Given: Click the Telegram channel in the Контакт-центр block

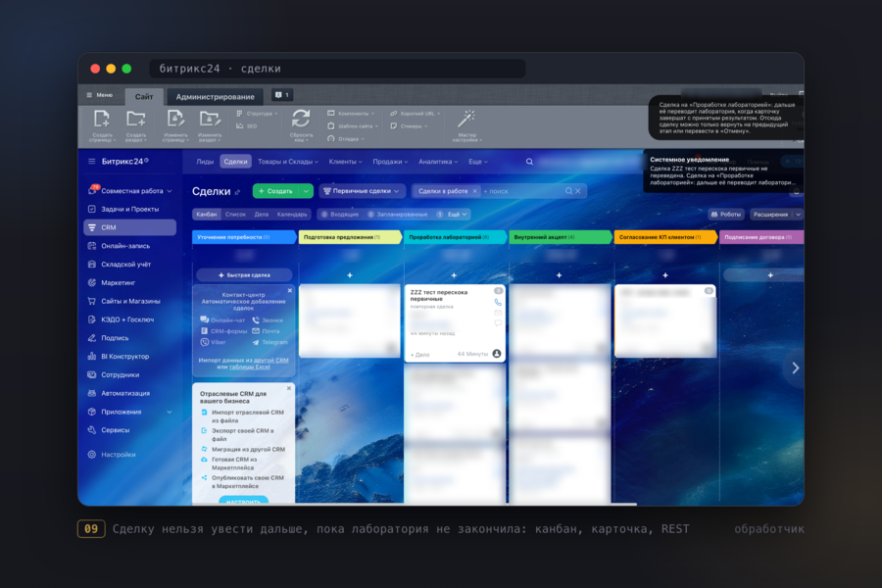Looking at the screenshot, I should pos(270,342).
